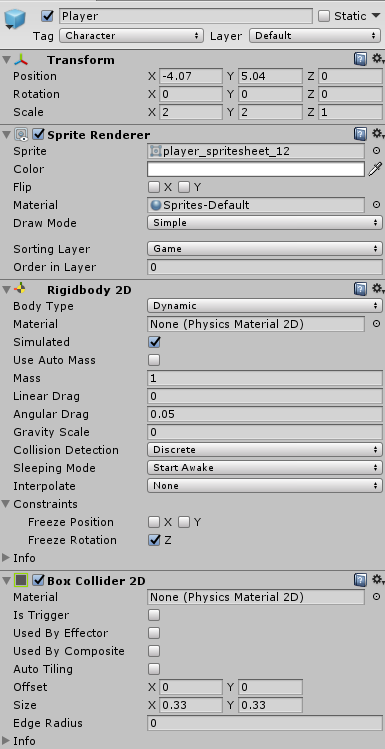The image size is (385, 749).
Task: Open Draw Mode dropdown
Action: [x=265, y=223]
